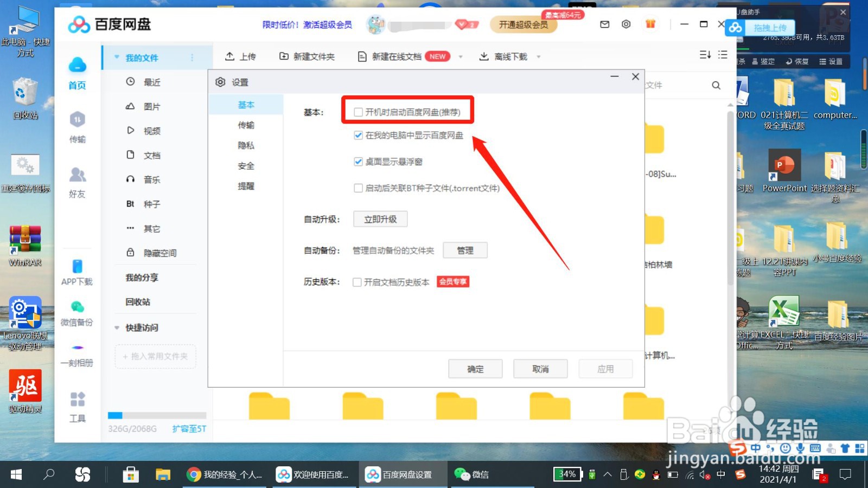
Task: Select the 基本 settings tab
Action: 246,105
